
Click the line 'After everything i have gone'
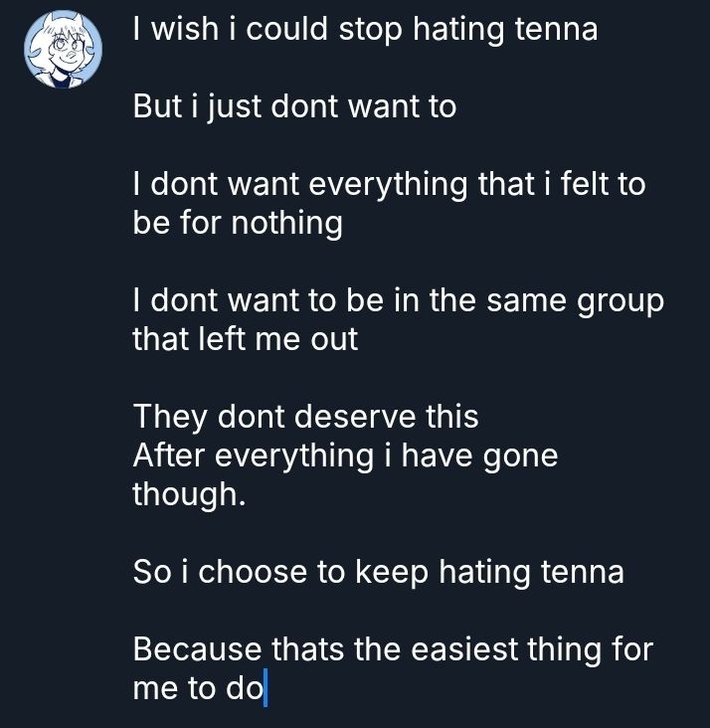tap(345, 456)
